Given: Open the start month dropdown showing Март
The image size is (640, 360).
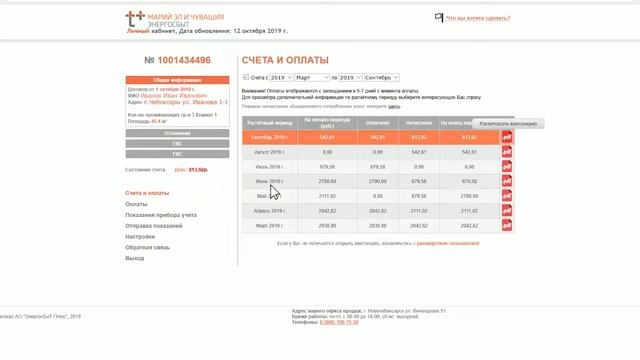Looking at the screenshot, I should 312,77.
